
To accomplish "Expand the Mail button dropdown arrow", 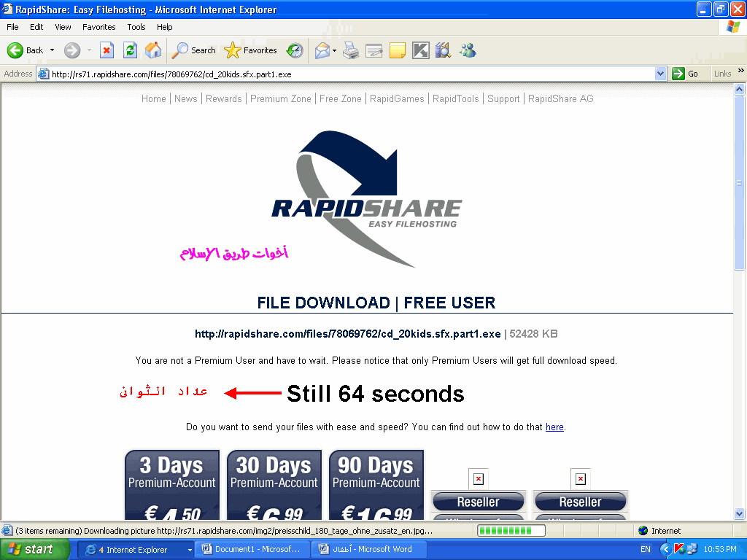I will (335, 50).
